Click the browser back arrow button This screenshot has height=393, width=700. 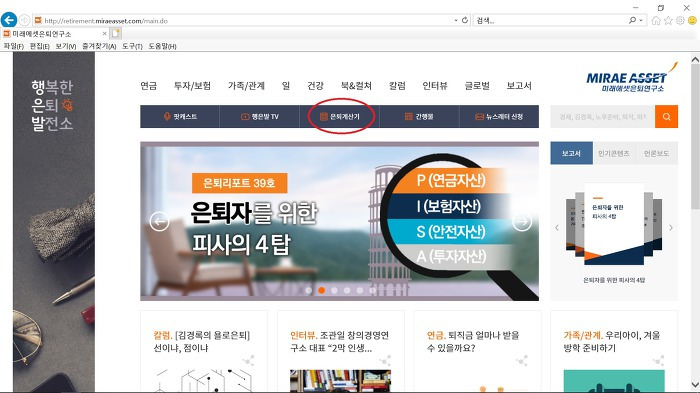(x=9, y=20)
